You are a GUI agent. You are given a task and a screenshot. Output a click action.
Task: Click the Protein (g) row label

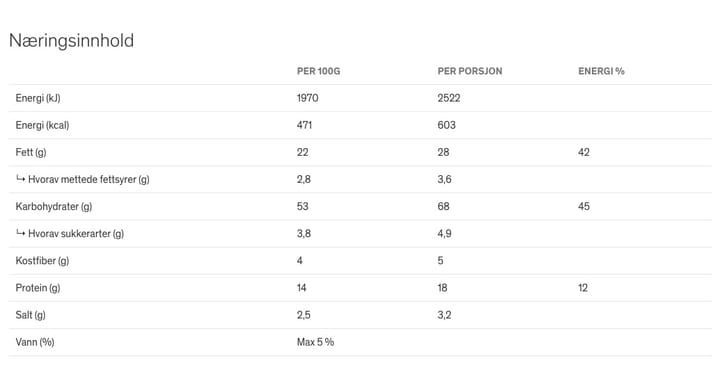[38, 288]
